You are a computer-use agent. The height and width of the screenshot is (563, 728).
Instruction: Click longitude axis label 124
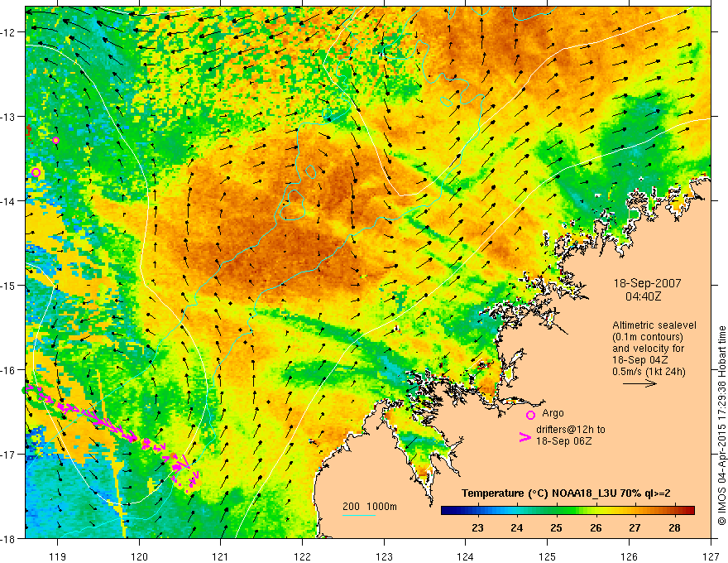[x=466, y=556]
